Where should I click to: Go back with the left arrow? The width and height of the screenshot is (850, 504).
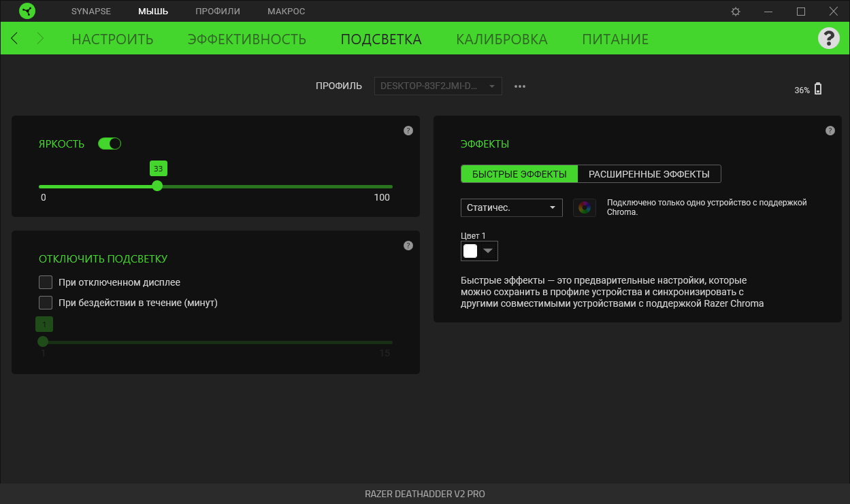[x=14, y=39]
